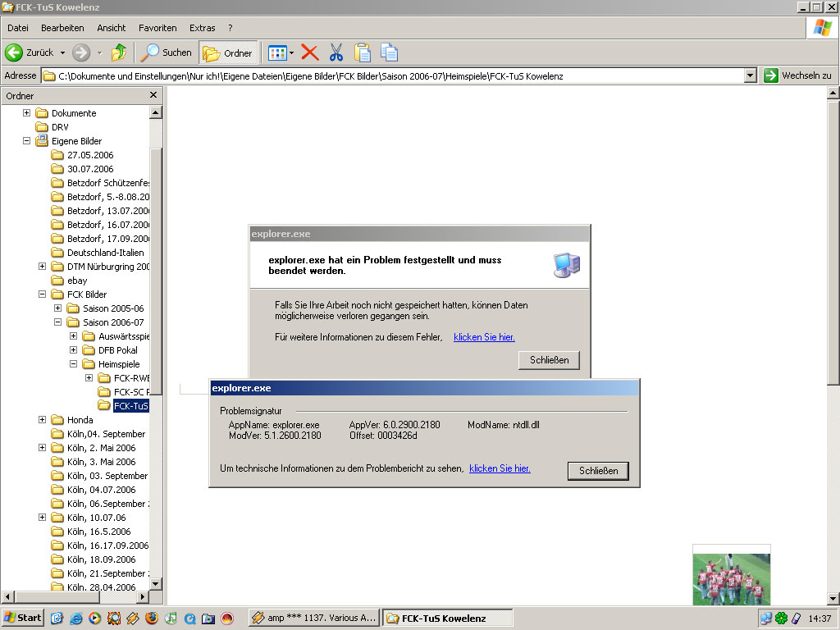The width and height of the screenshot is (840, 630).
Task: Launch Internet Explorer from quick launch
Action: [75, 619]
